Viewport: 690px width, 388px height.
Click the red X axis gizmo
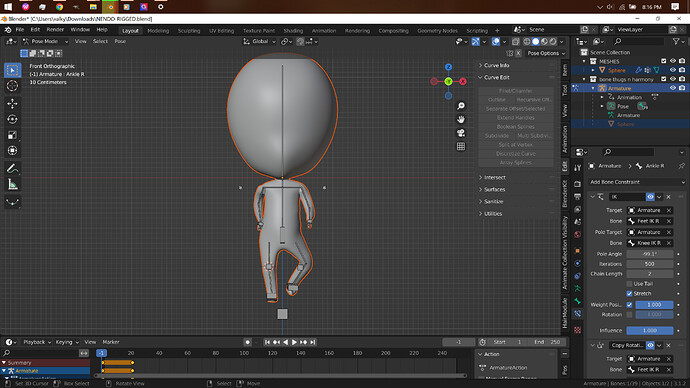tap(463, 81)
